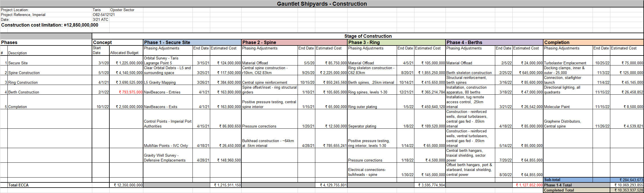The image size is (644, 193).
Task: Click the Total ECCA label cell
Action: [x=18, y=185]
